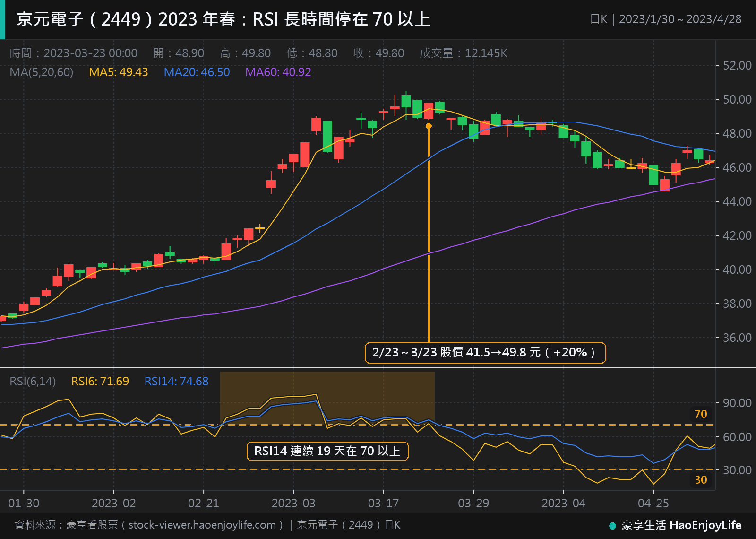The image size is (756, 539).
Task: Click the orange marker dot on 3/23 candle
Action: (x=429, y=126)
